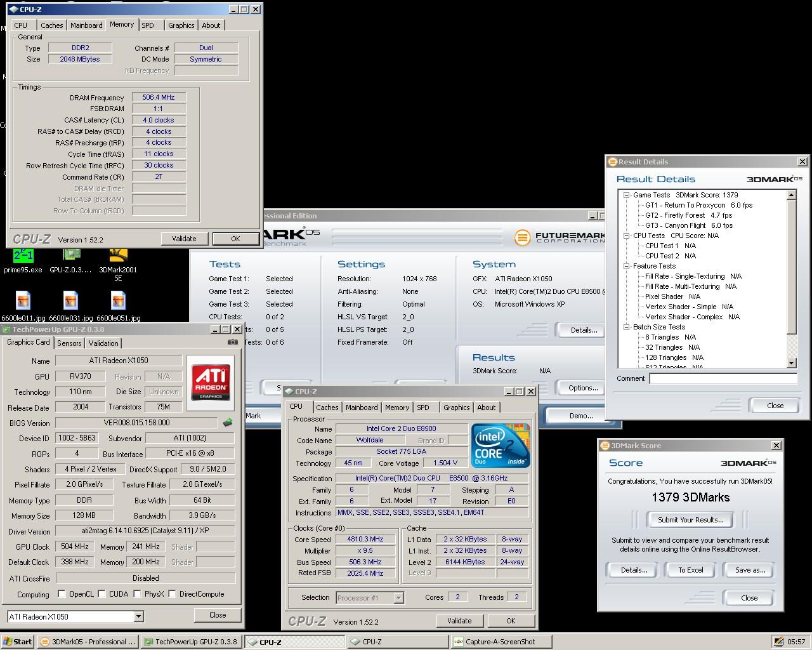Select GT2 - Firefly Forest tree row

pyautogui.click(x=688, y=215)
